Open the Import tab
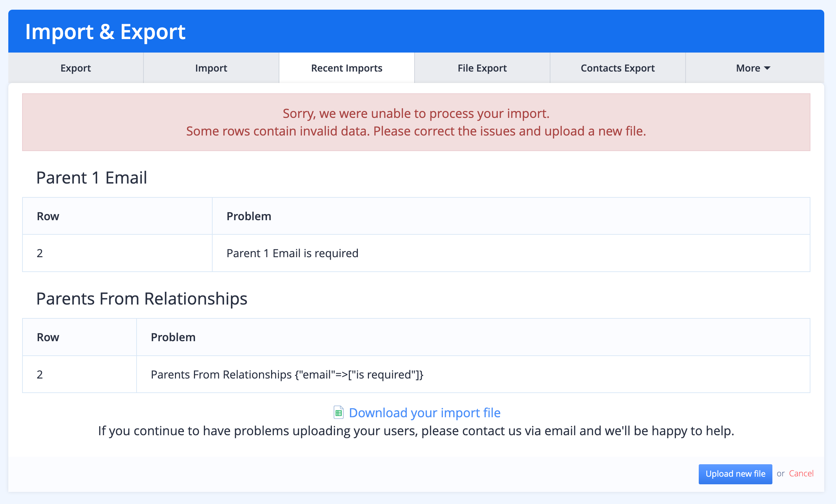This screenshot has height=504, width=836. (211, 68)
